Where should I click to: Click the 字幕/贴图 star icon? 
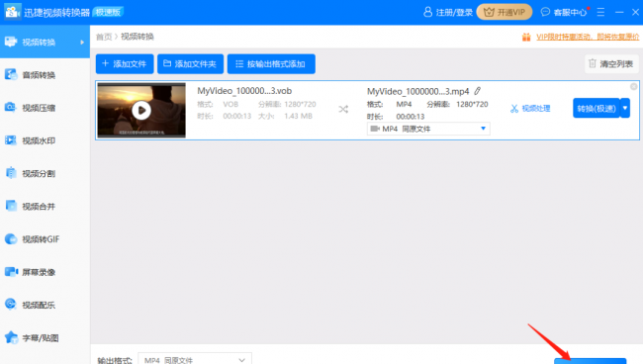pyautogui.click(x=11, y=337)
